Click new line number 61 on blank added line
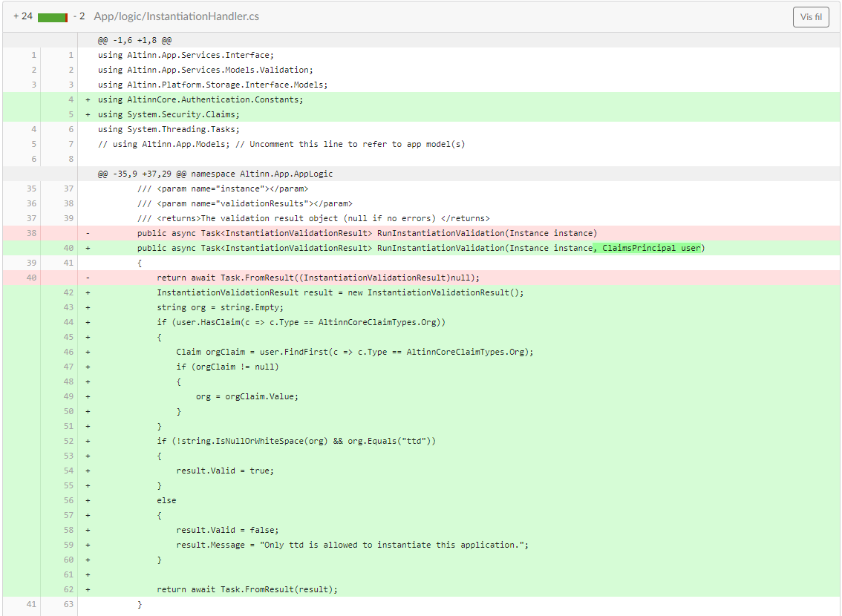Viewport: 842px width, 616px height. [69, 574]
